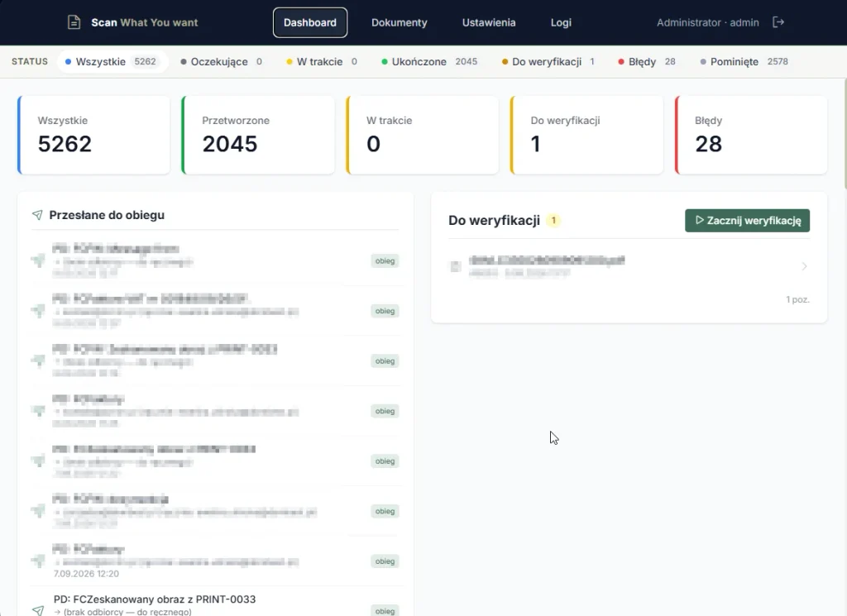847x616 pixels.
Task: Filter by Pominięte status
Action: (x=744, y=61)
